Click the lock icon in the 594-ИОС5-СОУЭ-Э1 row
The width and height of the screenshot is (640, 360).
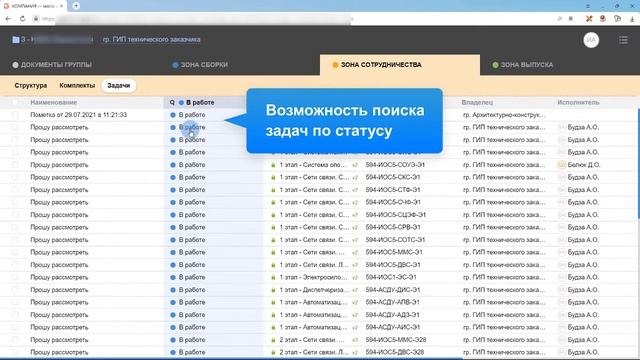coord(273,165)
